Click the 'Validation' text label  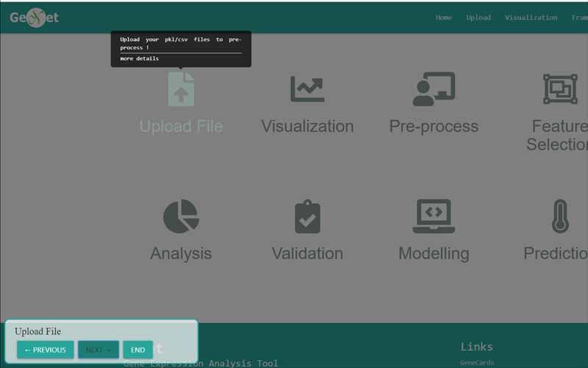pyautogui.click(x=307, y=253)
